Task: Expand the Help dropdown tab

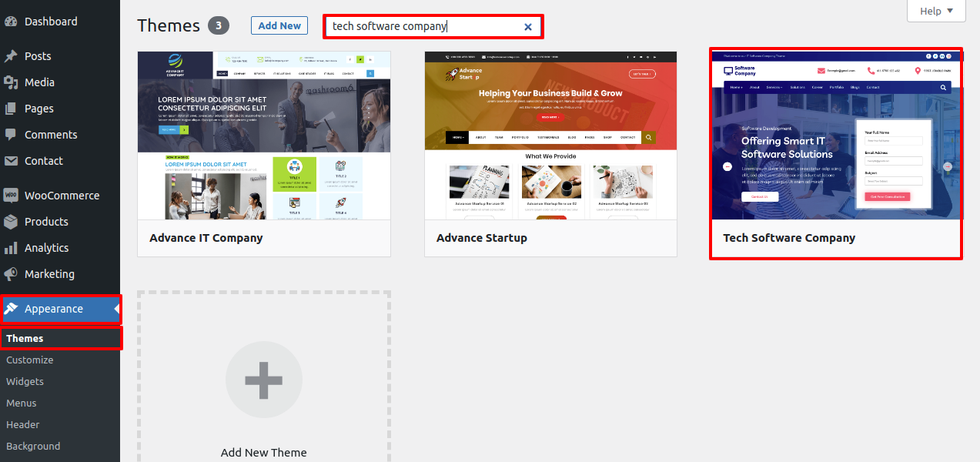Action: pyautogui.click(x=935, y=11)
